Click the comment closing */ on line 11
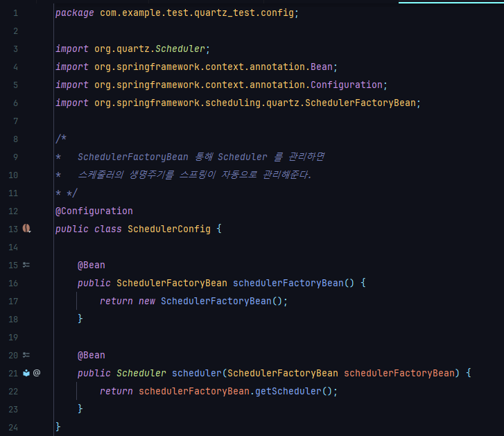 pos(72,193)
